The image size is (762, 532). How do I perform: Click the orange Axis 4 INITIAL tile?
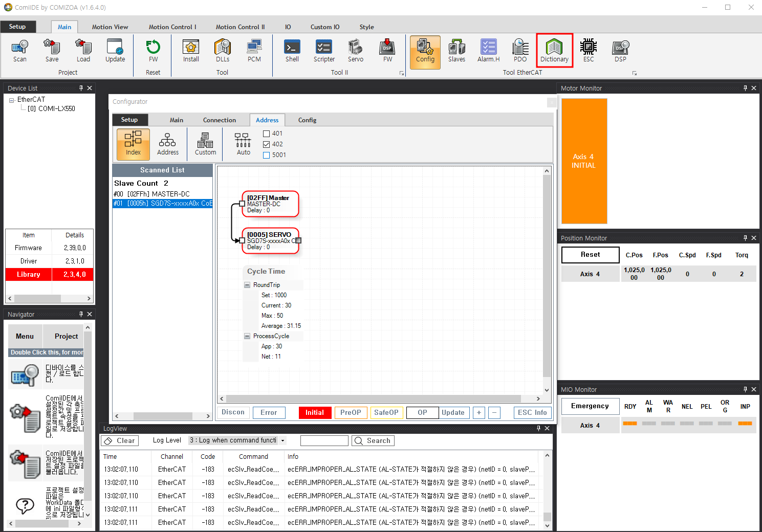click(x=584, y=161)
